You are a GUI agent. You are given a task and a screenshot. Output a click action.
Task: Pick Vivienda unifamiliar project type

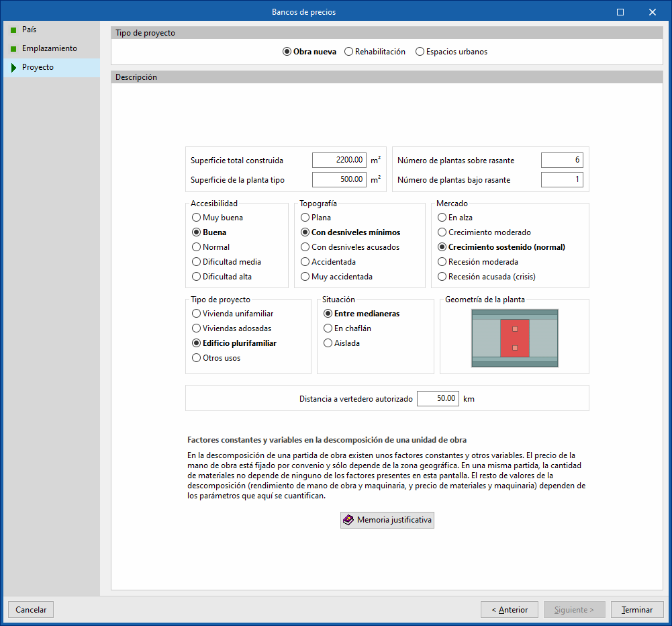click(x=233, y=314)
